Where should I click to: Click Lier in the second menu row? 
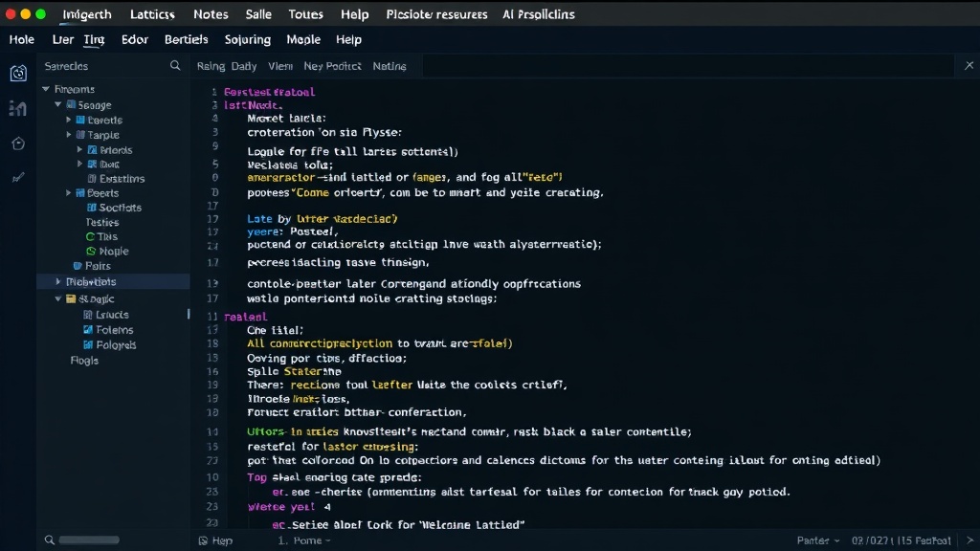[62, 39]
